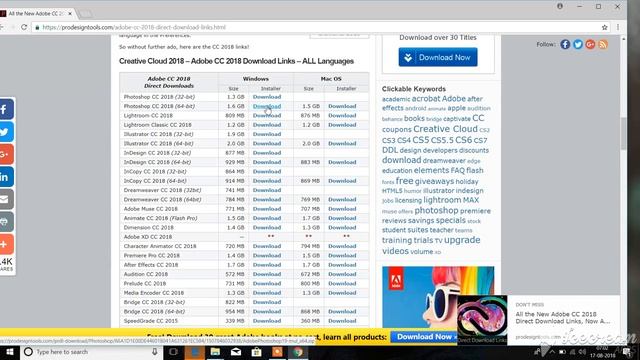The image size is (640, 360).
Task: Click the blue Download Now button in sidebar
Action: tap(438, 57)
